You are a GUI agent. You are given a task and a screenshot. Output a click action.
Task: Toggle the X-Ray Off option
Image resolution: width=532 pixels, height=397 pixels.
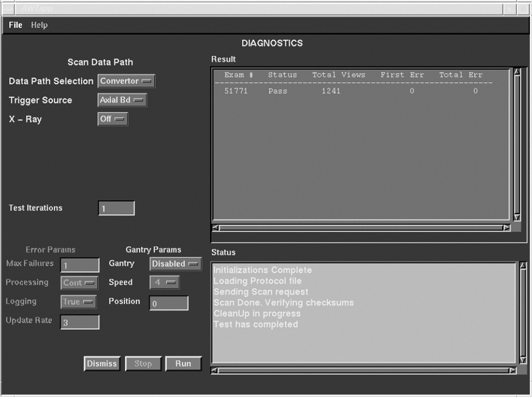tap(112, 119)
